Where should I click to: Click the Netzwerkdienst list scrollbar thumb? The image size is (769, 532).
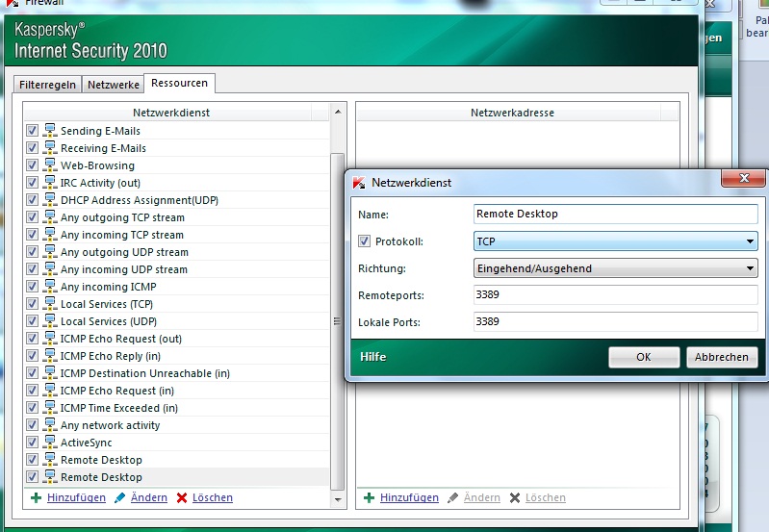(338, 321)
